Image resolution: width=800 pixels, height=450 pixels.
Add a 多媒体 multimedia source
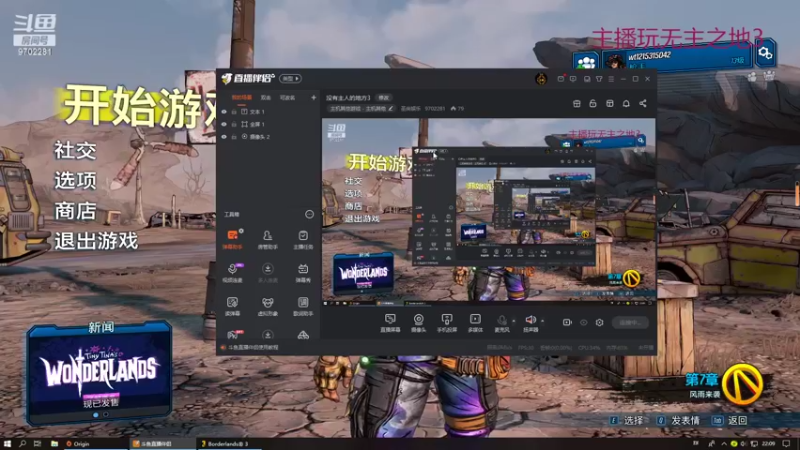click(475, 323)
